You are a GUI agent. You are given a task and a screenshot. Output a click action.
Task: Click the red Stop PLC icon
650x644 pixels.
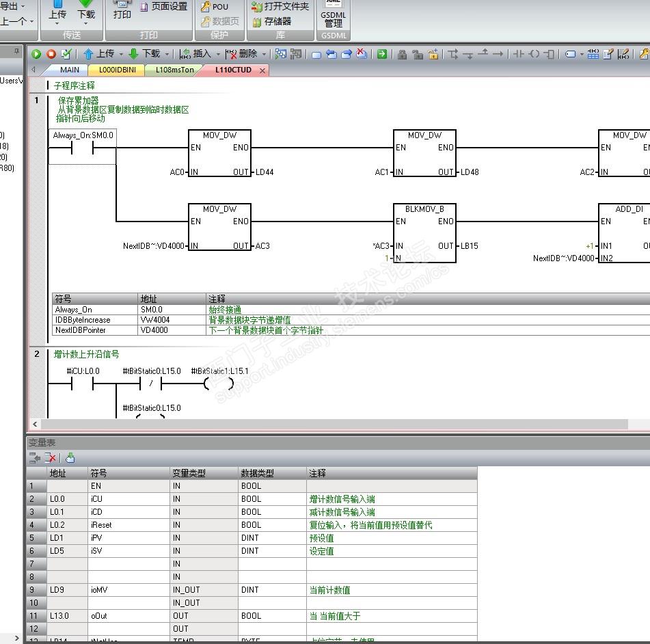pyautogui.click(x=51, y=54)
